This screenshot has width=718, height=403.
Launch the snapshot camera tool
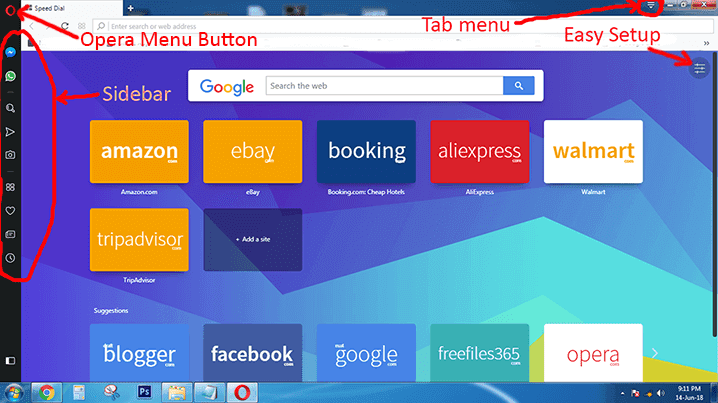10,155
